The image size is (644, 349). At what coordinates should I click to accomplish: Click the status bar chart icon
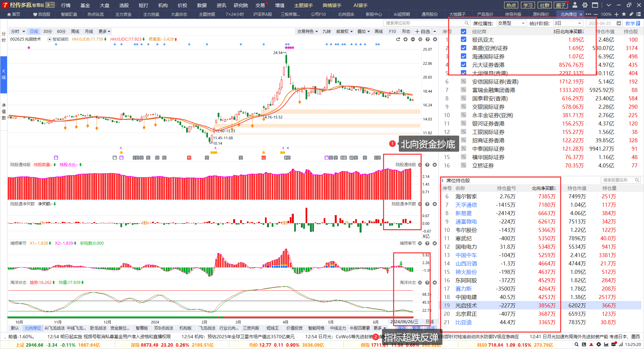click(606, 344)
